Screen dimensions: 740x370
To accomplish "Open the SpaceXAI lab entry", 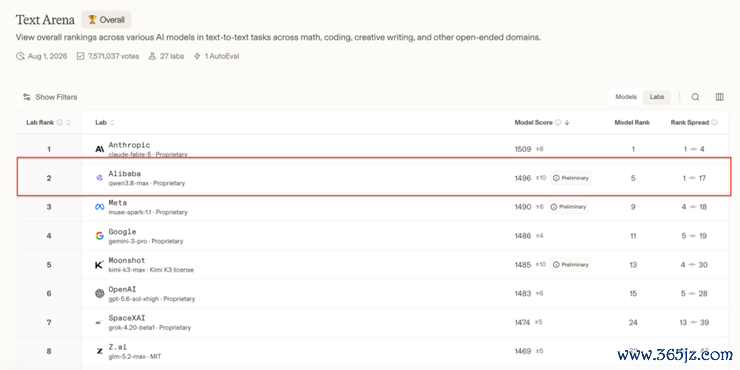I will click(x=127, y=318).
